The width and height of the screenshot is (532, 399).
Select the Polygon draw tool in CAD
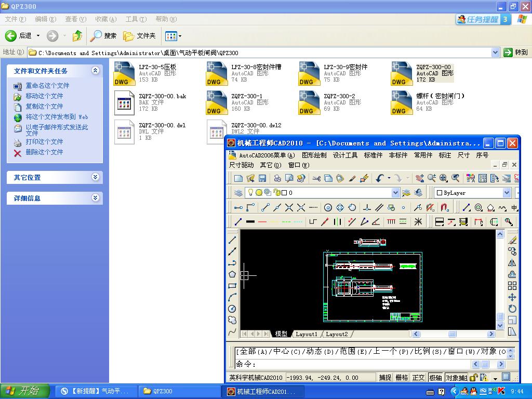click(232, 274)
